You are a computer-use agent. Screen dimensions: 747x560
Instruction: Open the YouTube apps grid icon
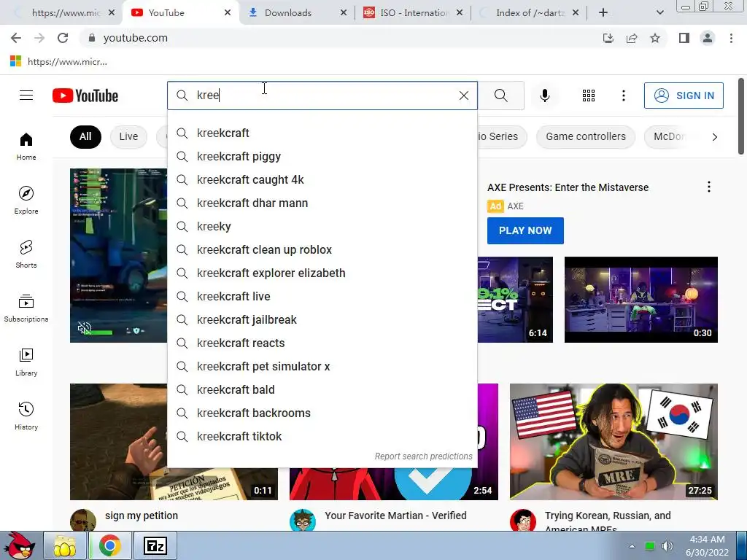coord(589,96)
